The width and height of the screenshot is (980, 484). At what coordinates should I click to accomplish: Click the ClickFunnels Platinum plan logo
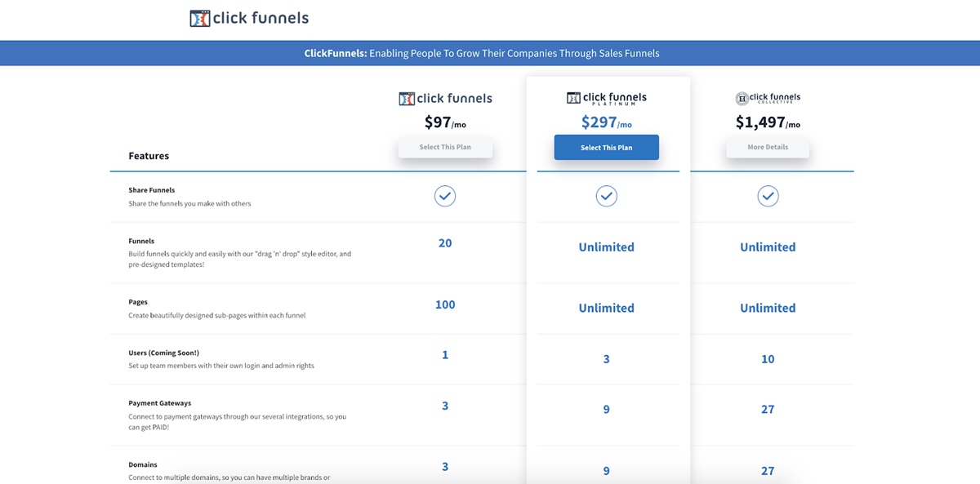point(606,99)
